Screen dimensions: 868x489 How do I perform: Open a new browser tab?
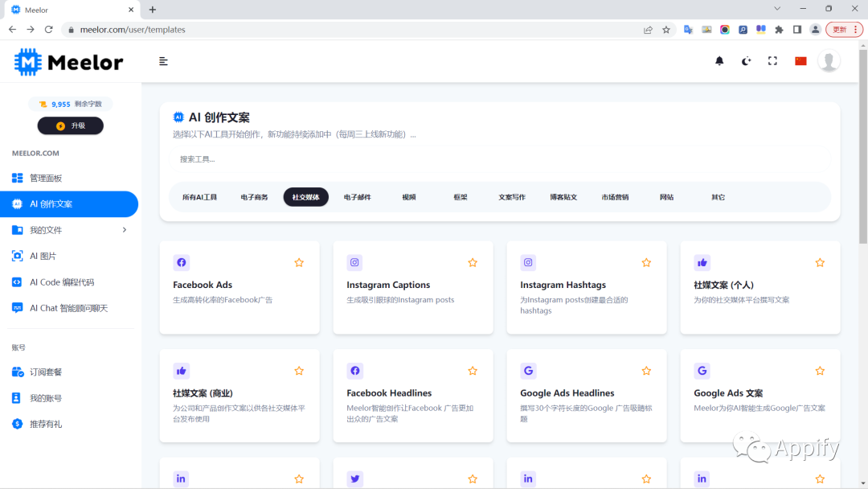[153, 10]
